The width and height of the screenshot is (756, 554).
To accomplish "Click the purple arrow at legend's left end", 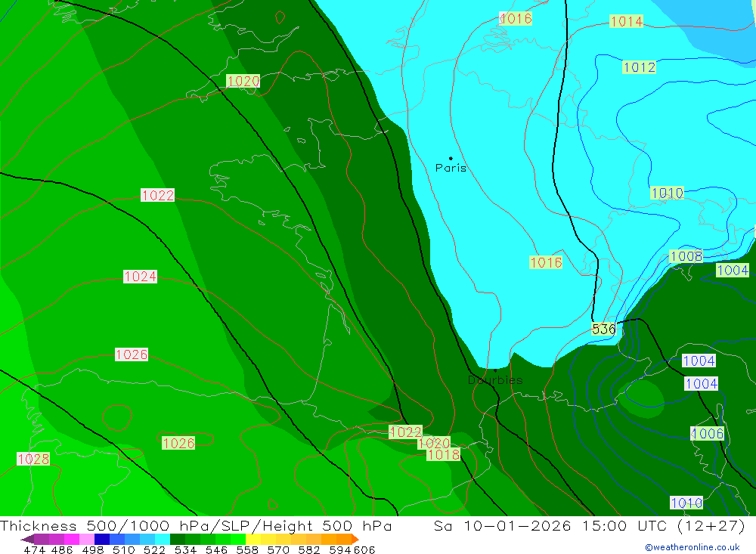I will point(27,539).
